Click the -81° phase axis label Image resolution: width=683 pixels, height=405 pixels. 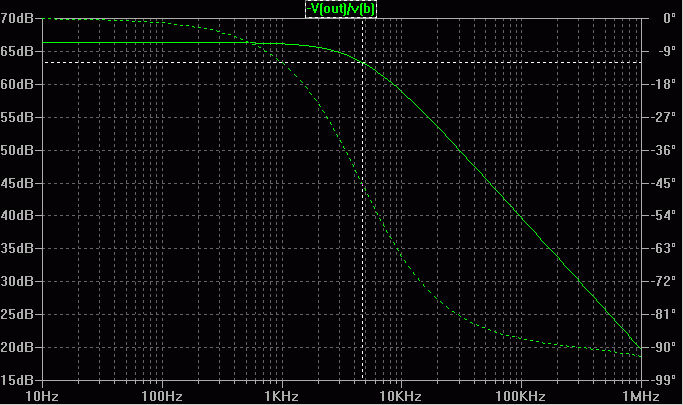point(664,314)
